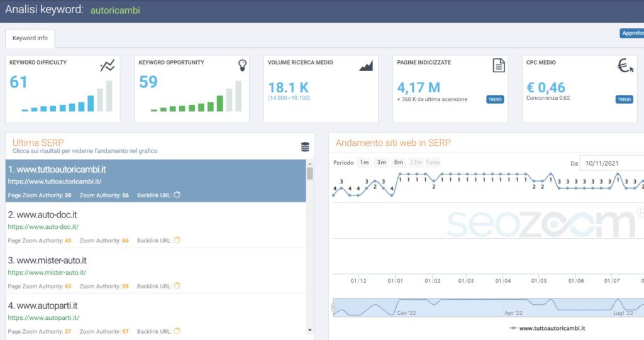Select SERP result 1 www.tuttoautoricambi.it
Image resolution: width=644 pixels, height=340 pixels.
156,180
